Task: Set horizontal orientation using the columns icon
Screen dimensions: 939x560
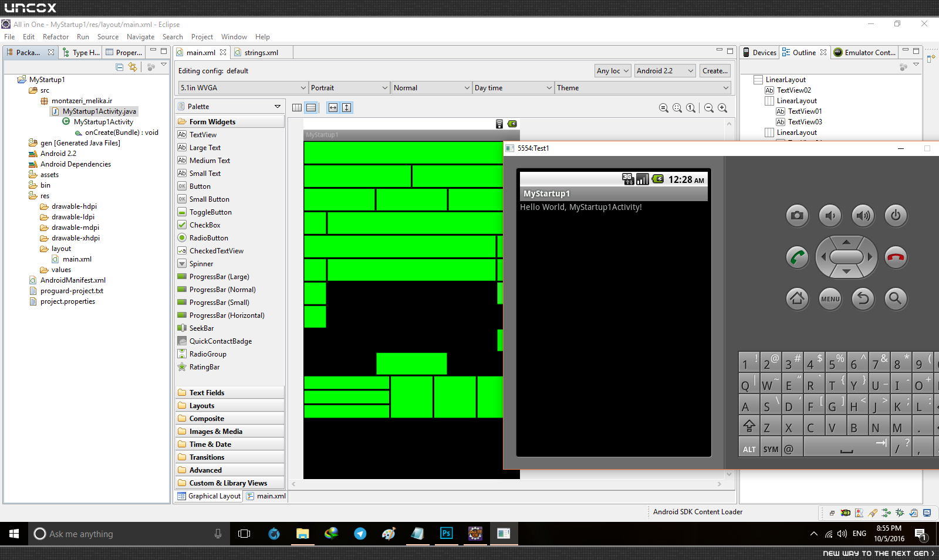Action: click(297, 108)
